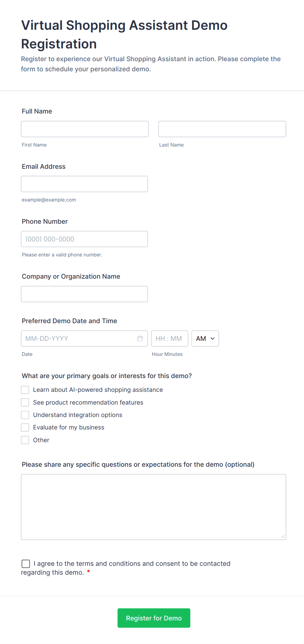Click the Email Address input
The width and height of the screenshot is (304, 644).
click(84, 184)
